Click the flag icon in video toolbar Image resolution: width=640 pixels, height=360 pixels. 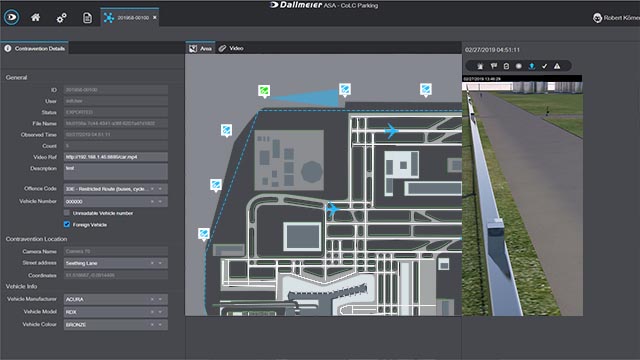(x=493, y=66)
